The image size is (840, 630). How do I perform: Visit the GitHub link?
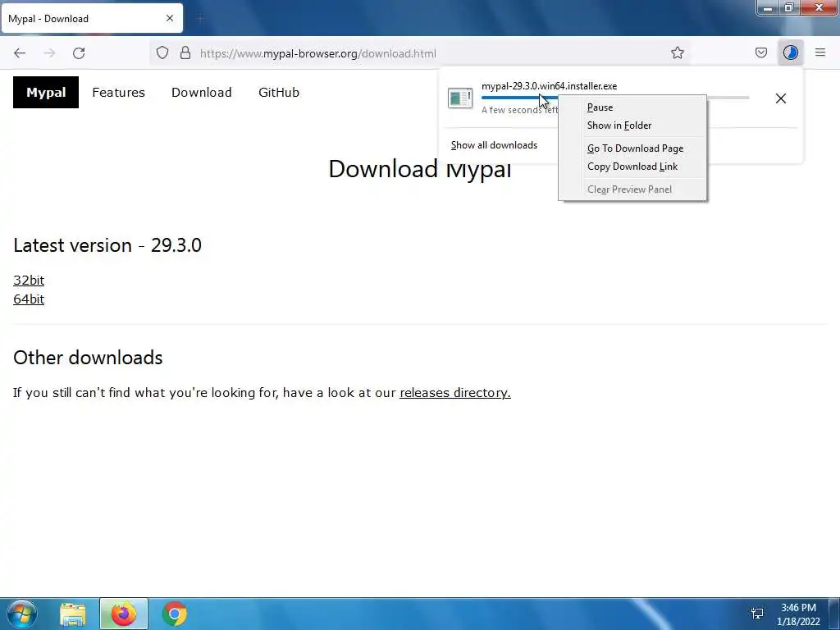[279, 92]
